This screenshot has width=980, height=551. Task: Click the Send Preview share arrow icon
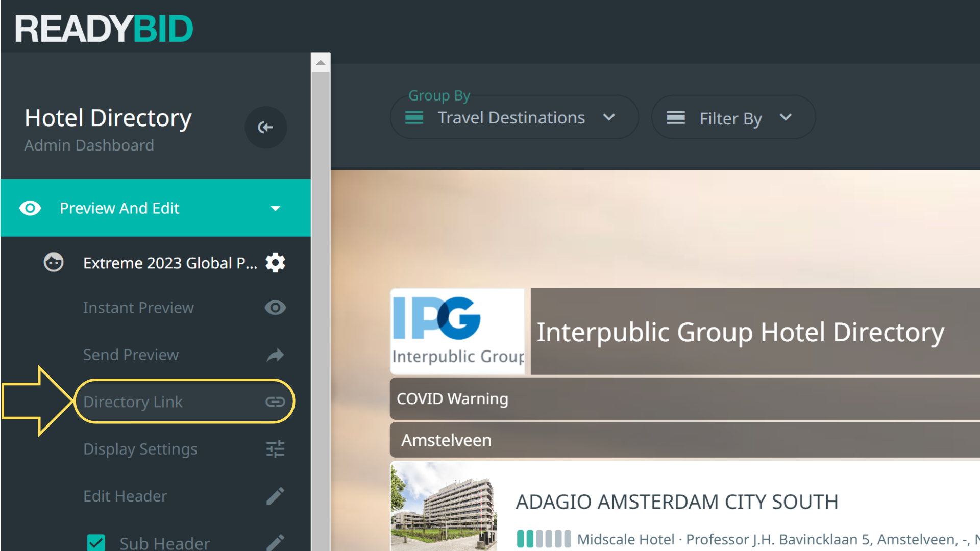(275, 355)
